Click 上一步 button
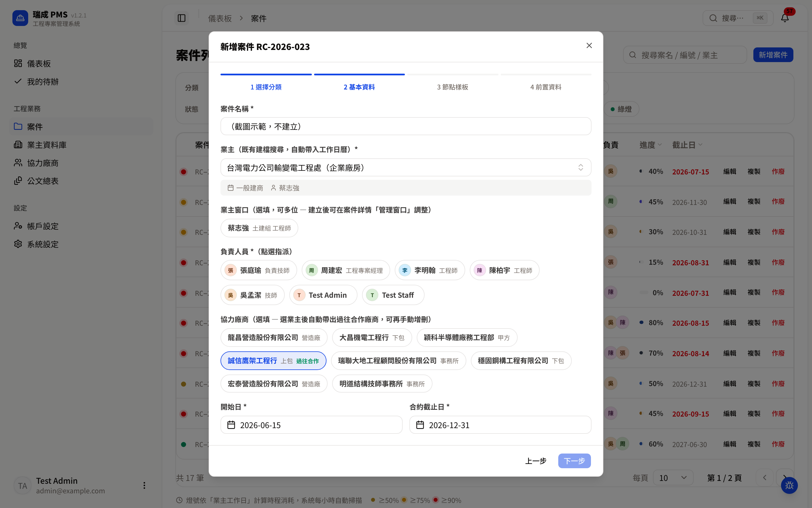Screen dimensions: 812x508 [535, 461]
